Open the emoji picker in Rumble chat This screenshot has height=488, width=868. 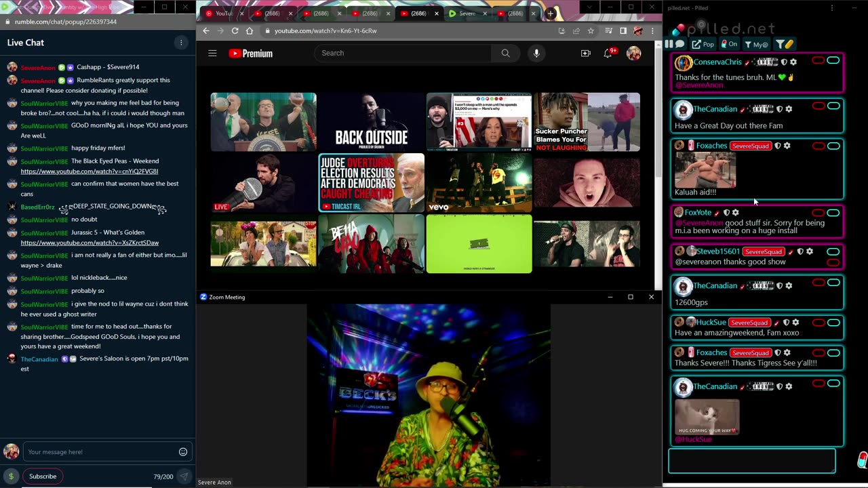(183, 452)
